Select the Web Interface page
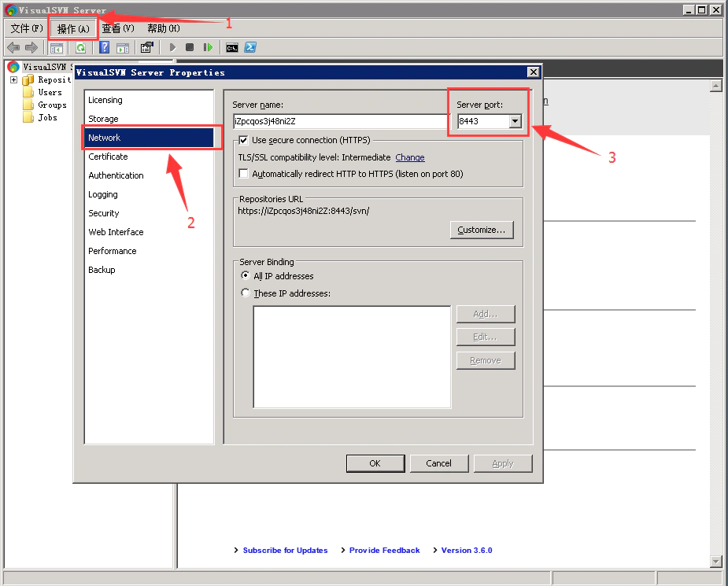Screen dimensions: 728x586 tap(149, 232)
